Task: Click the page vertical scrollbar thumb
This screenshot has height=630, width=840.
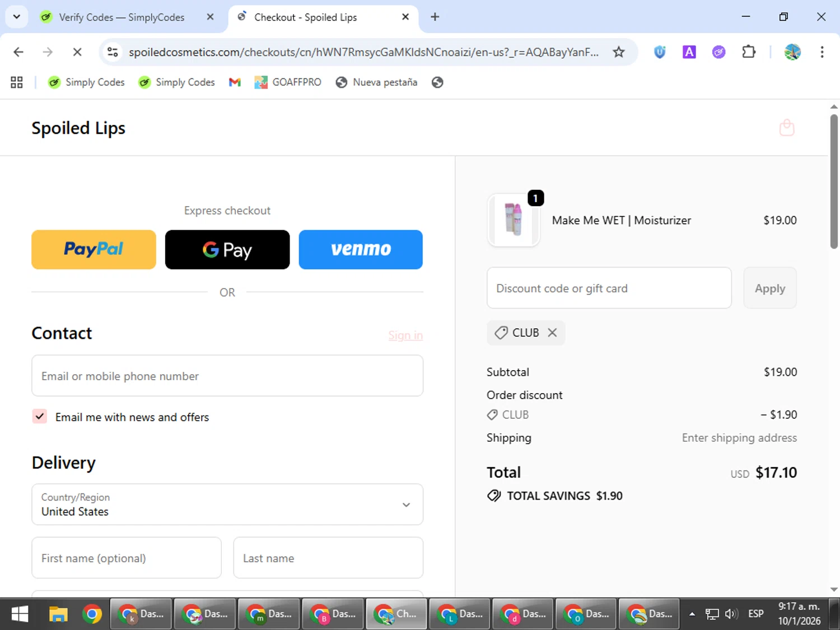Action: [x=834, y=181]
